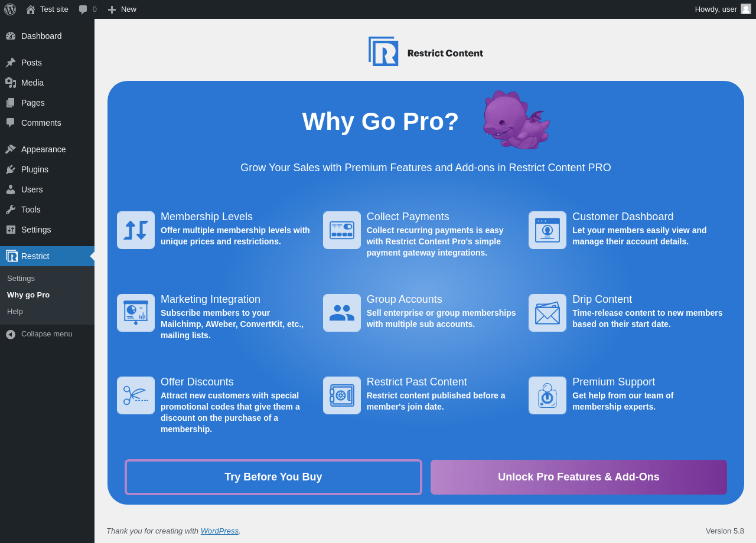756x543 pixels.
Task: Click the purple dragon mascot image
Action: [x=516, y=119]
